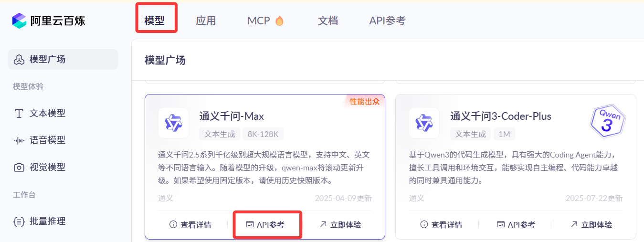Click API参考 icon in 通义千问3-Coder-Plus card

(x=500, y=224)
